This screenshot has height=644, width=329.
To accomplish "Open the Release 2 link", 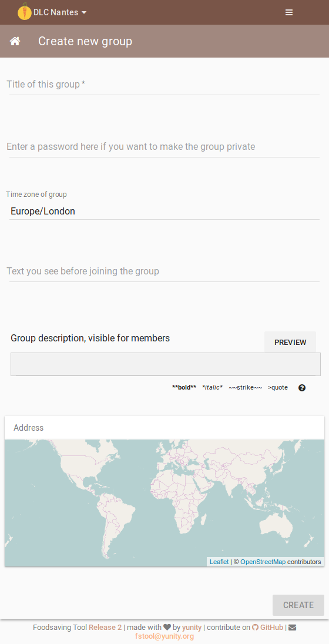I will pos(105,627).
